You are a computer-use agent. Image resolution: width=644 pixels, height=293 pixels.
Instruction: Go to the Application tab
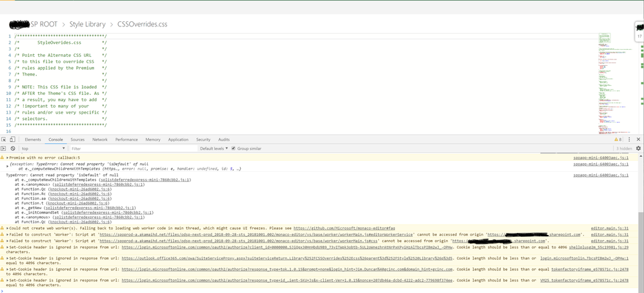point(178,139)
